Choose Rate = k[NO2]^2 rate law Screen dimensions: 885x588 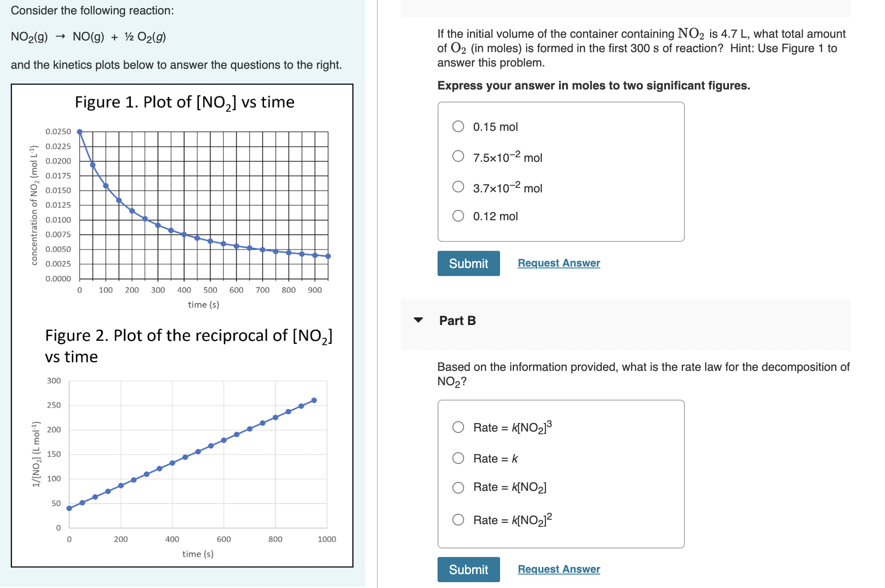(x=458, y=520)
